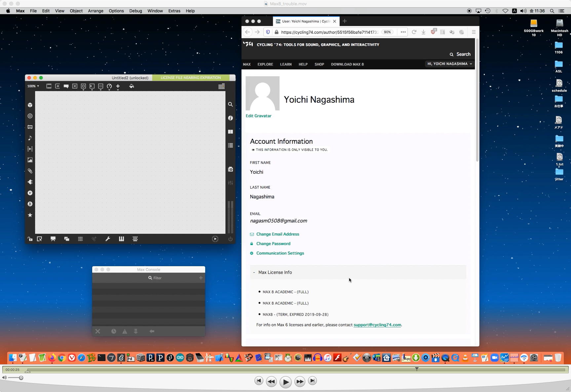This screenshot has width=571, height=392.
Task: Click the Cycling '74 logo in site header
Action: click(x=248, y=44)
